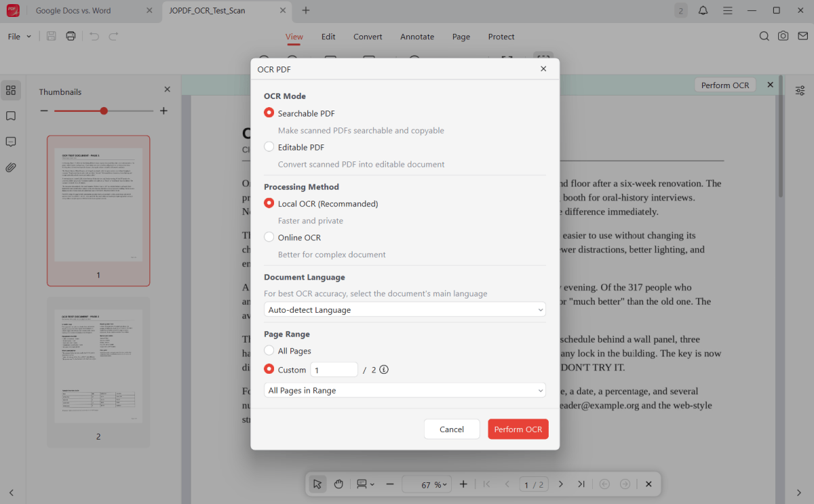This screenshot has width=814, height=504.
Task: Click the PDF app logo icon
Action: (x=13, y=10)
